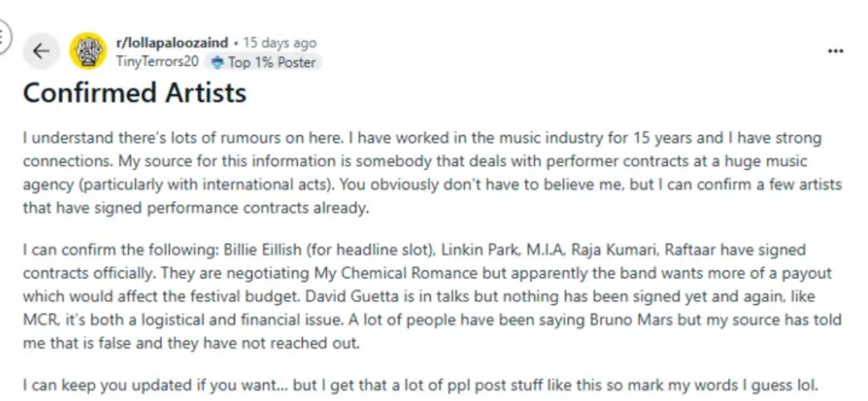Image resolution: width=868 pixels, height=401 pixels.
Task: Expand the partially visible sidebar menu button
Action: tap(4, 37)
